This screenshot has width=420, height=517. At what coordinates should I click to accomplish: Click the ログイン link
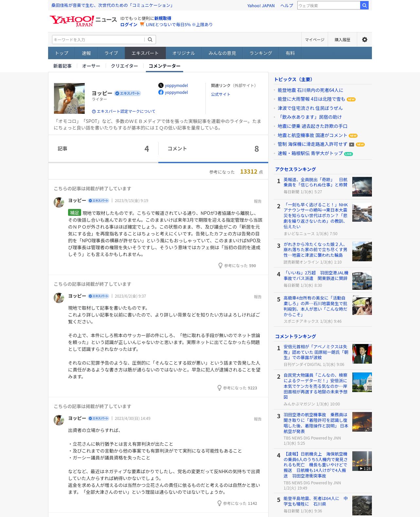click(129, 25)
